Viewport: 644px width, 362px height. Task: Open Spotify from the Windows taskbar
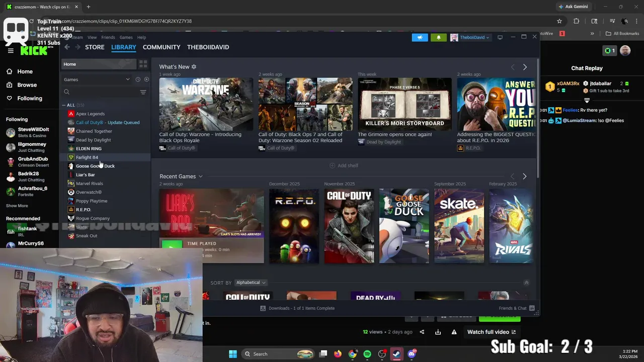(367, 354)
